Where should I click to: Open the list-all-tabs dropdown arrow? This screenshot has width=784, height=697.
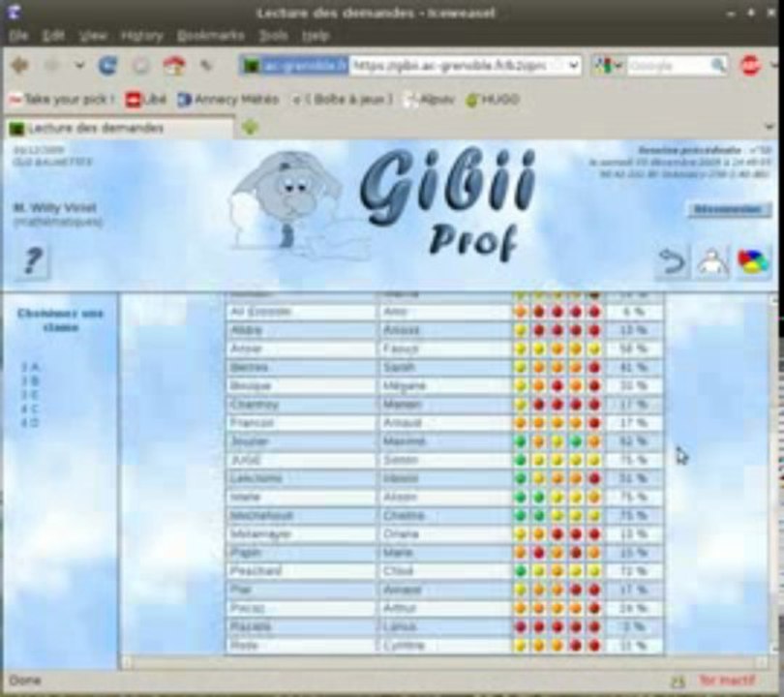pyautogui.click(x=770, y=127)
